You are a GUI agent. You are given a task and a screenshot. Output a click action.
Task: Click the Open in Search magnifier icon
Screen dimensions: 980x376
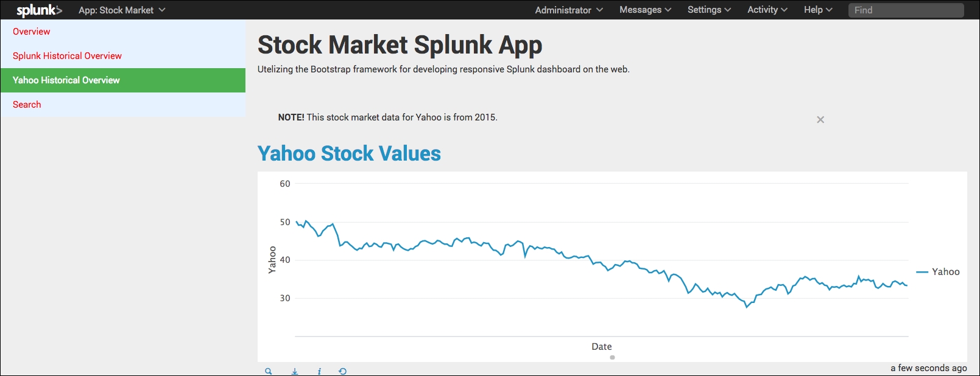tap(268, 371)
